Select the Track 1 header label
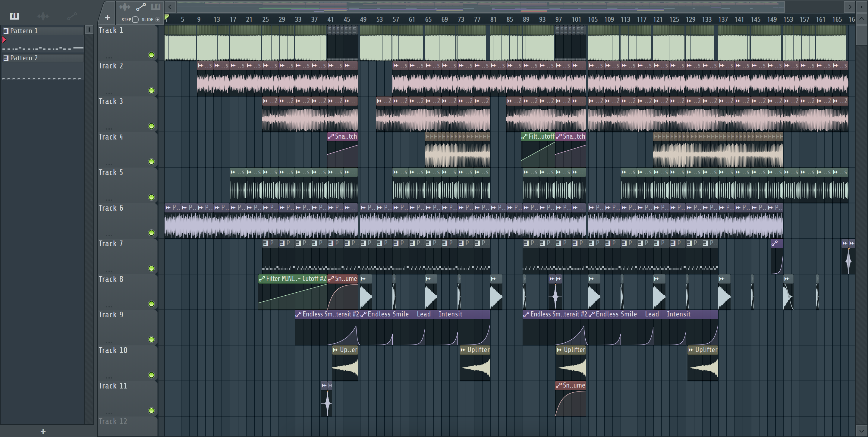The width and height of the screenshot is (868, 437). [x=111, y=30]
